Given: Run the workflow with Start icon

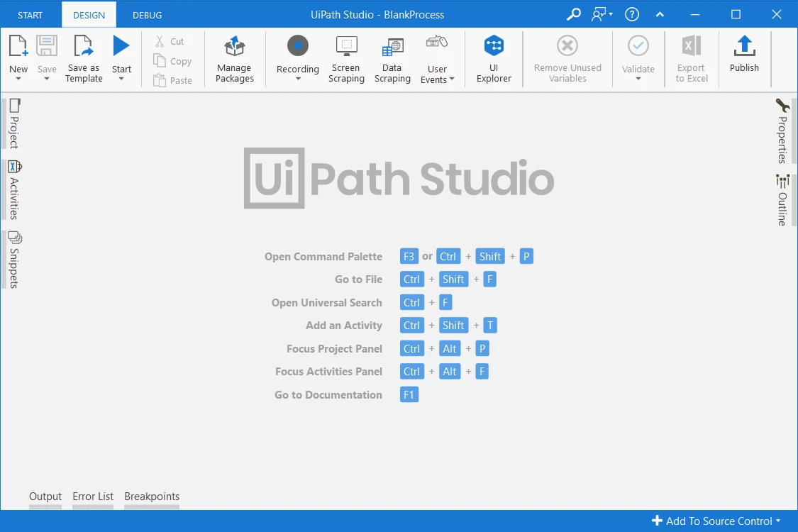Looking at the screenshot, I should pos(121,46).
